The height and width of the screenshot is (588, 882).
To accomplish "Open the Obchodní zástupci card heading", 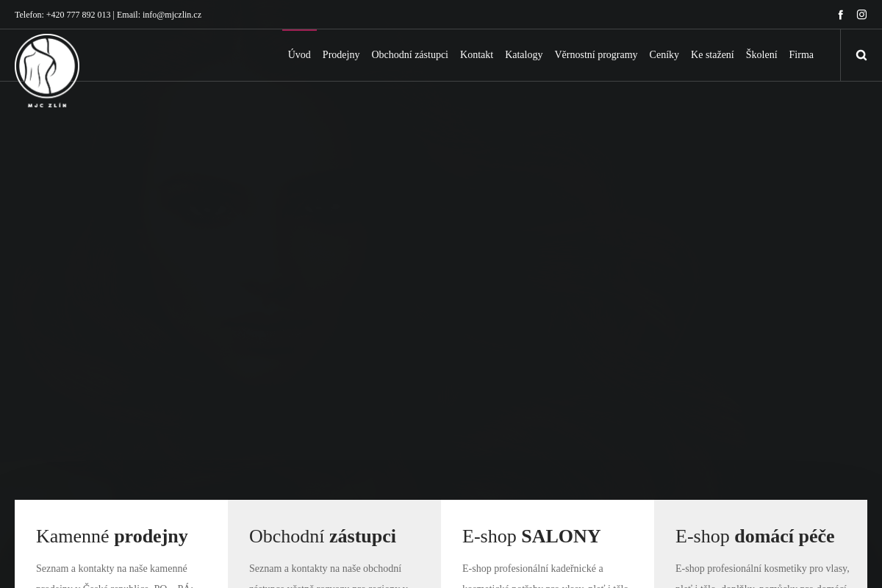I will (323, 536).
